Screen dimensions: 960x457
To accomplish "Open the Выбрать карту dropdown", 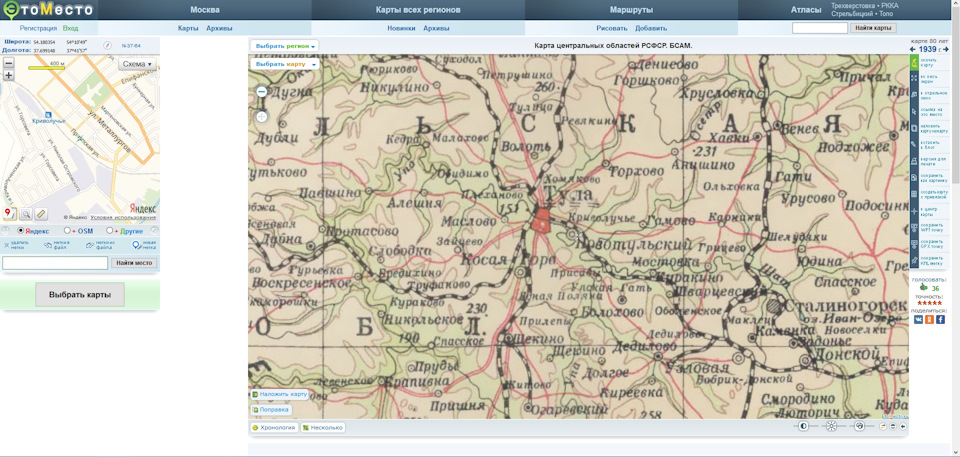I will 285,64.
